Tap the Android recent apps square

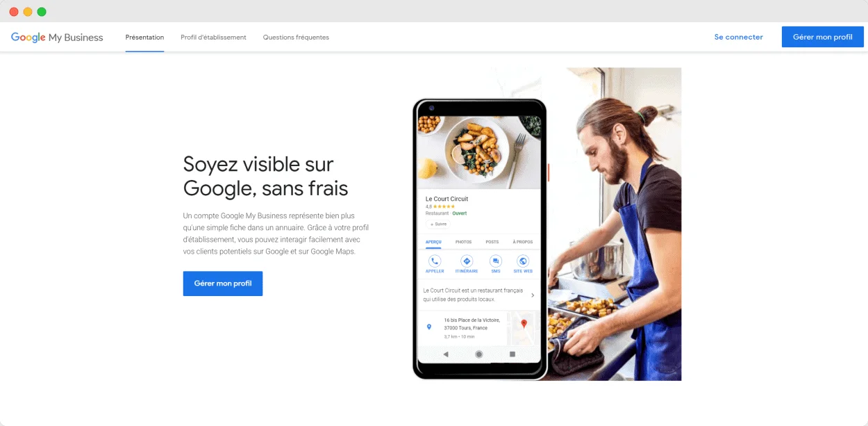512,354
